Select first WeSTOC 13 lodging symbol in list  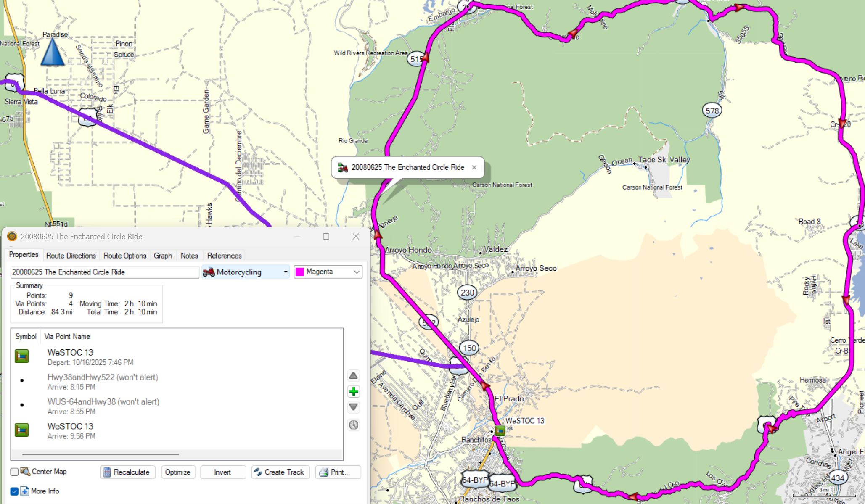(x=22, y=356)
